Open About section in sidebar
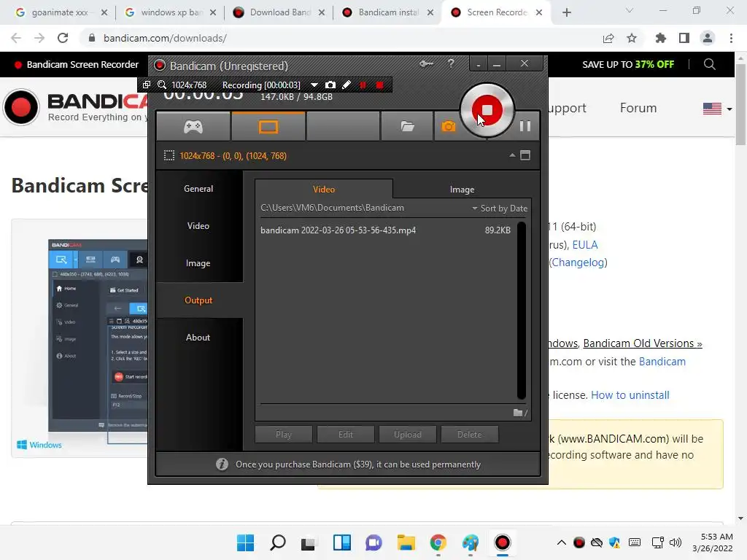Screen dimensions: 747x560 [198, 337]
